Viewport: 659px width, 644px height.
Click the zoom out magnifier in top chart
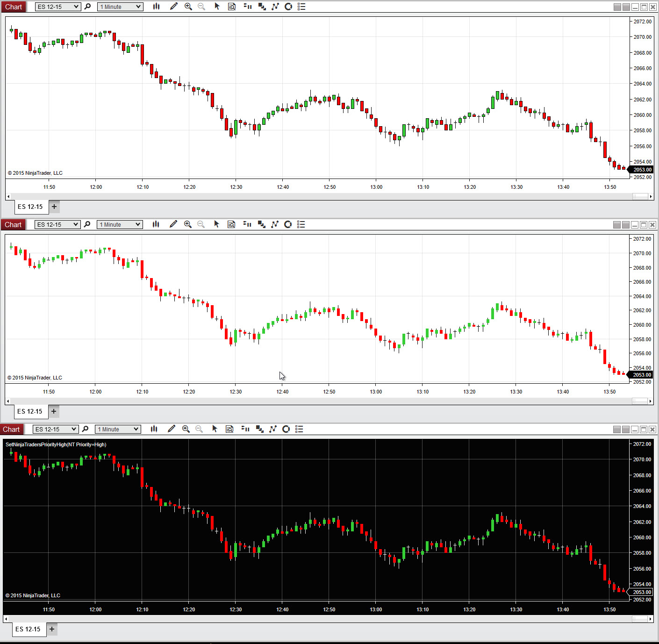tap(201, 7)
